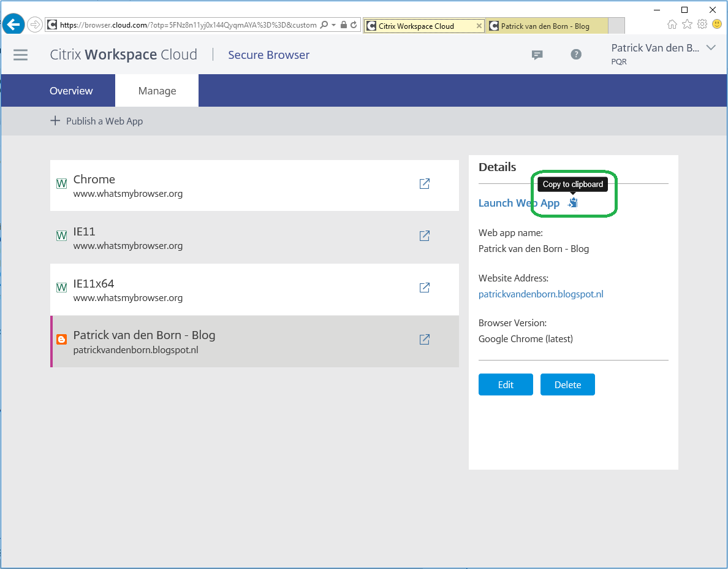Click the Launch Web App link
The height and width of the screenshot is (569, 728).
pos(519,203)
